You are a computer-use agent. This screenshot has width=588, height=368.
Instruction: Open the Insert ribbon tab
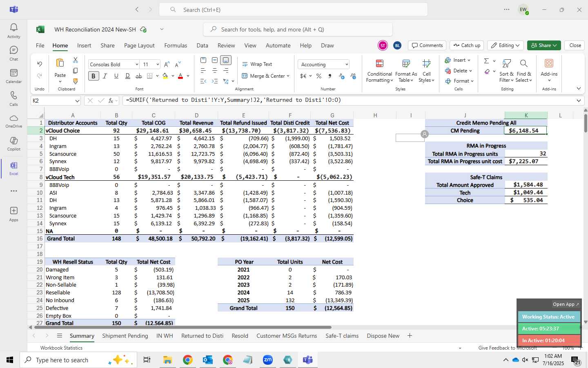pos(84,45)
